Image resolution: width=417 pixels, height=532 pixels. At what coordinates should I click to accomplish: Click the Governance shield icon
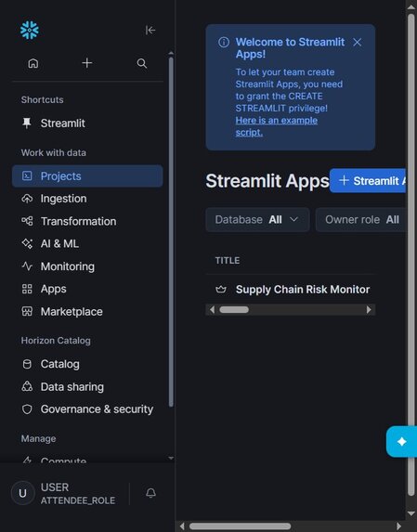tap(27, 409)
